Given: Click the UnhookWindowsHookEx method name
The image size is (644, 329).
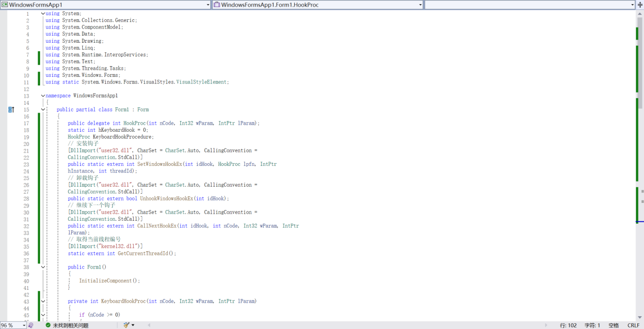Looking at the screenshot, I should tap(167, 198).
